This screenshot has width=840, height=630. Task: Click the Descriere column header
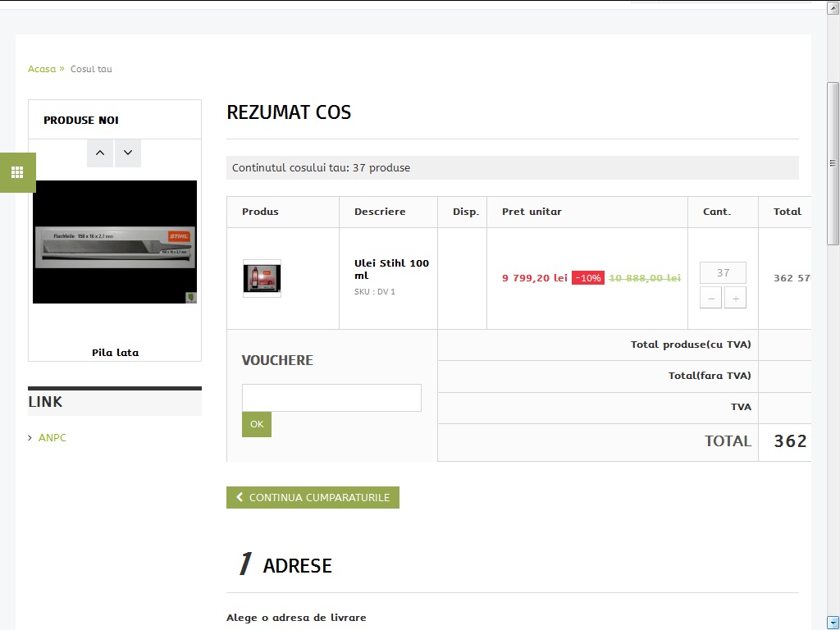coord(380,212)
